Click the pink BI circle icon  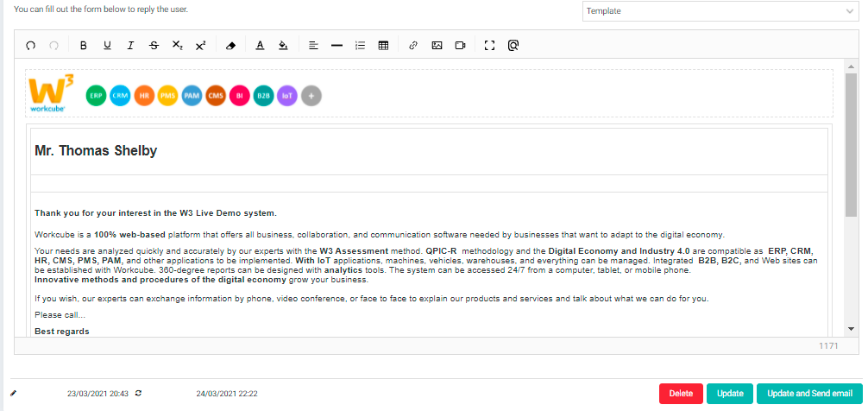[240, 96]
